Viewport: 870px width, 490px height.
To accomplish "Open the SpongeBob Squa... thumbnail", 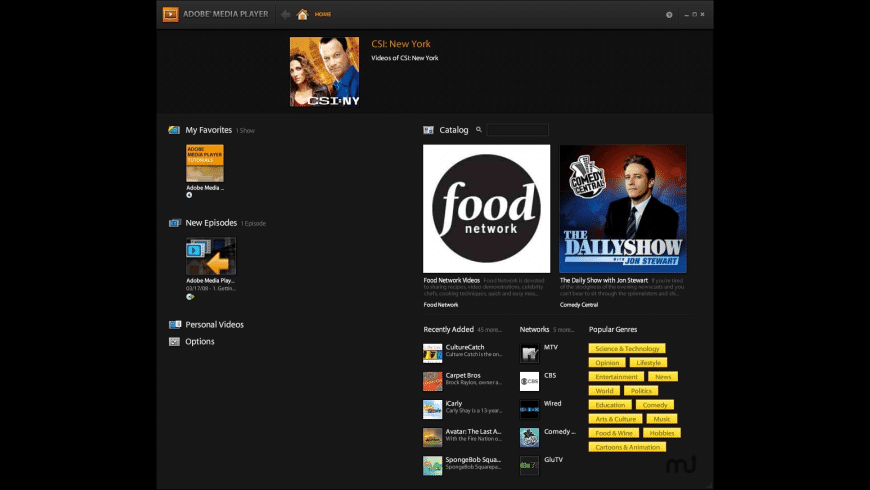I will [433, 466].
